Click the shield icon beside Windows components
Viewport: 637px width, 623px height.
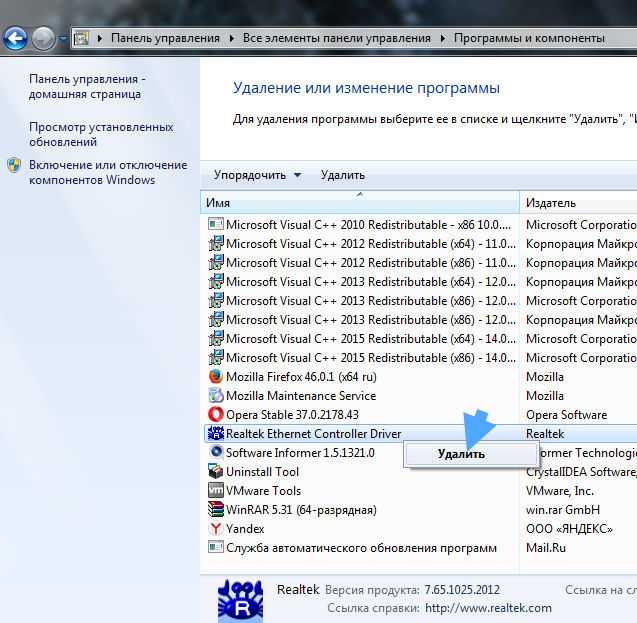pyautogui.click(x=14, y=165)
